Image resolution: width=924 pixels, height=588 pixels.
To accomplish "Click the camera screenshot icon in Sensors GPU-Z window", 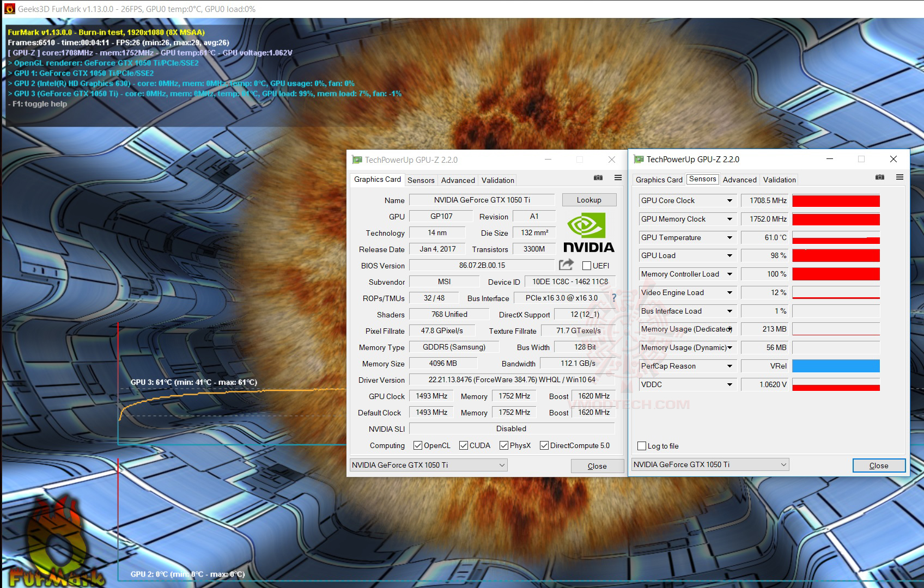I will 880,177.
